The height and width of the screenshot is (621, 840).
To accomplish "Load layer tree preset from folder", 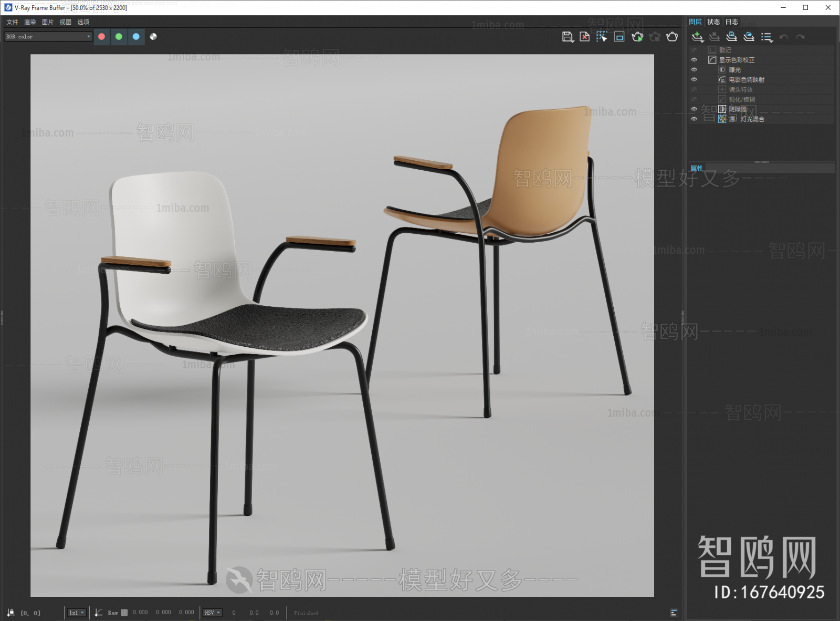I will click(749, 37).
